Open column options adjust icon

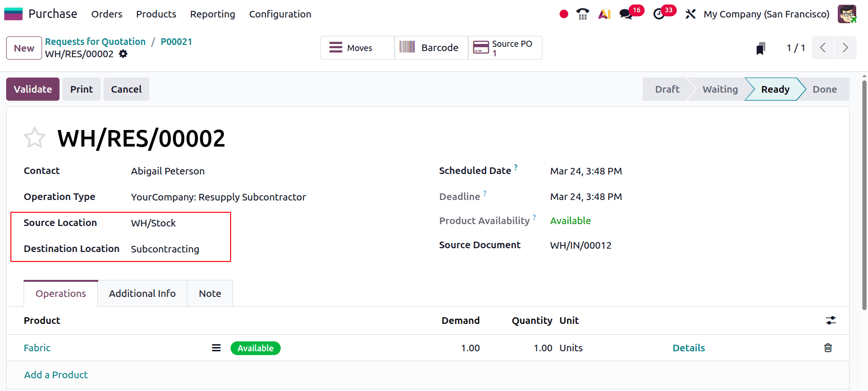pyautogui.click(x=831, y=321)
